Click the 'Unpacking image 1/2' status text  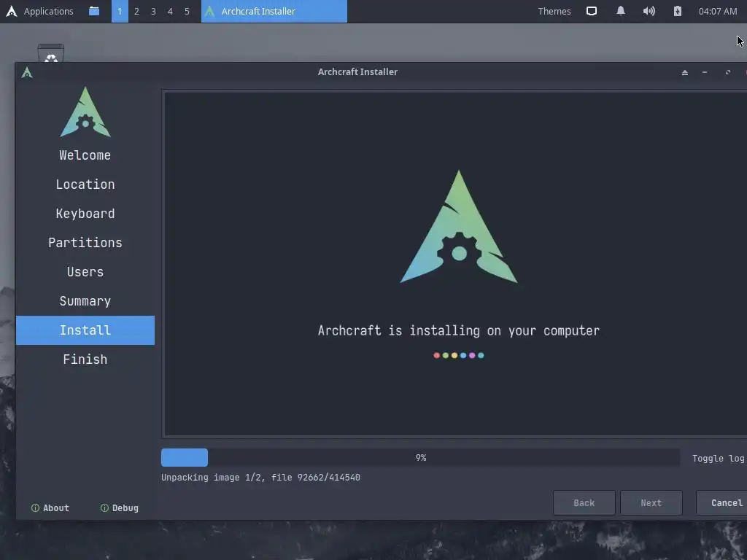click(260, 477)
